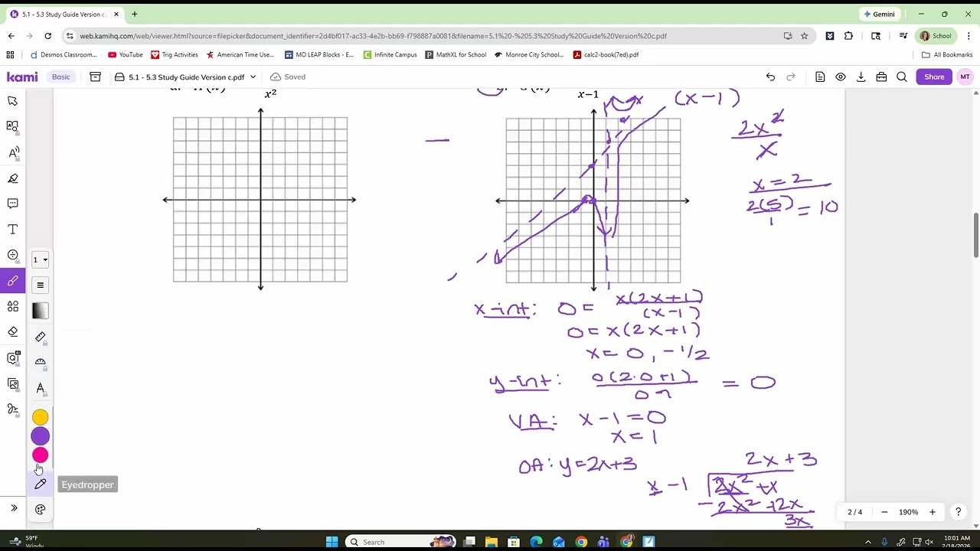Toggle the document summary panel icon
This screenshot has height=551, width=980.
[820, 77]
